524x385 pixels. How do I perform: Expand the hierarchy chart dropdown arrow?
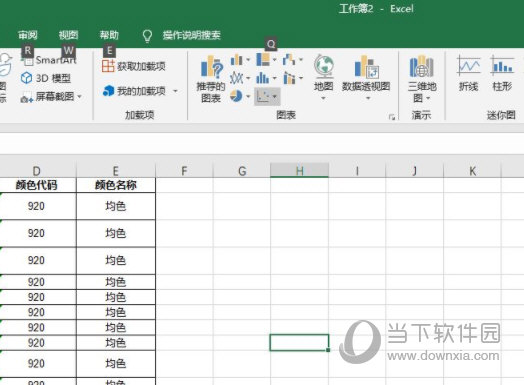click(274, 60)
